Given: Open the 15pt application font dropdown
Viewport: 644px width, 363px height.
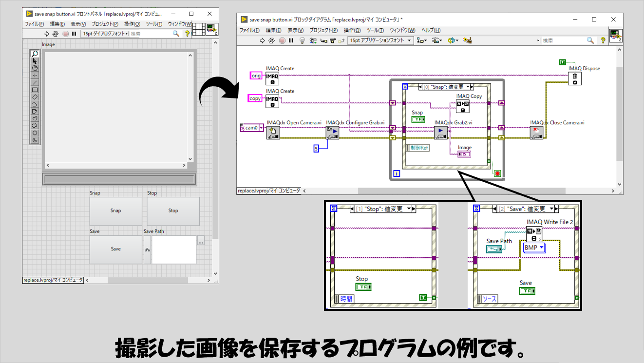Looking at the screenshot, I should [381, 40].
